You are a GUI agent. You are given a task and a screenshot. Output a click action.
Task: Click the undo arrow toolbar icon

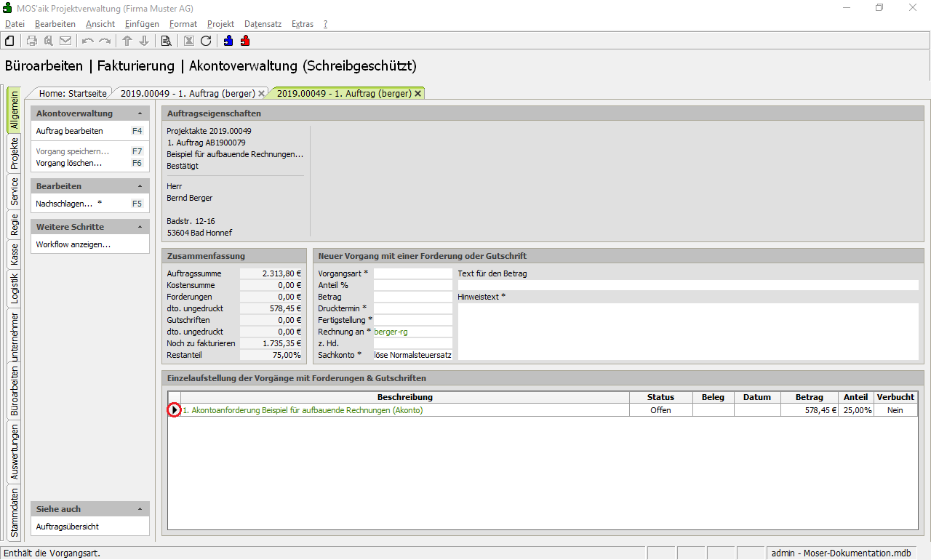(x=88, y=41)
